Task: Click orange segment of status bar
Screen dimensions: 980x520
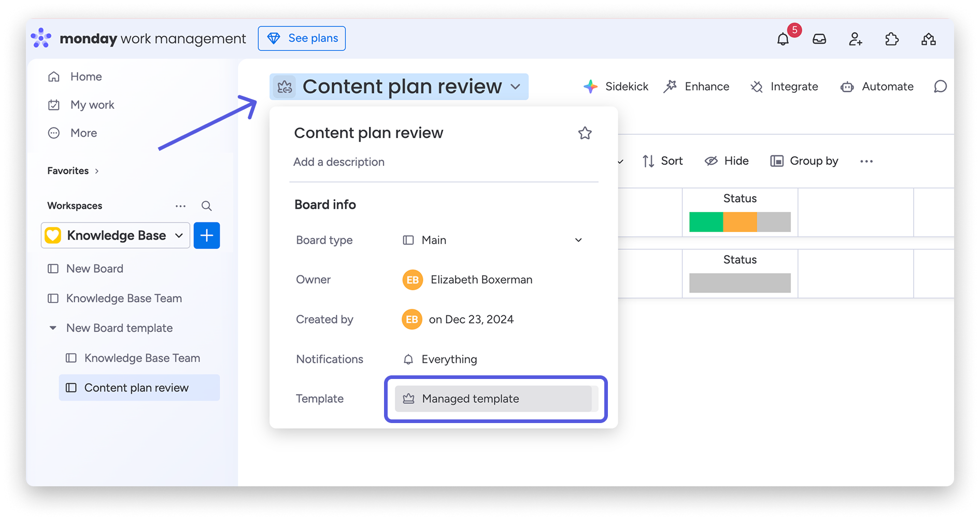Action: pos(740,222)
